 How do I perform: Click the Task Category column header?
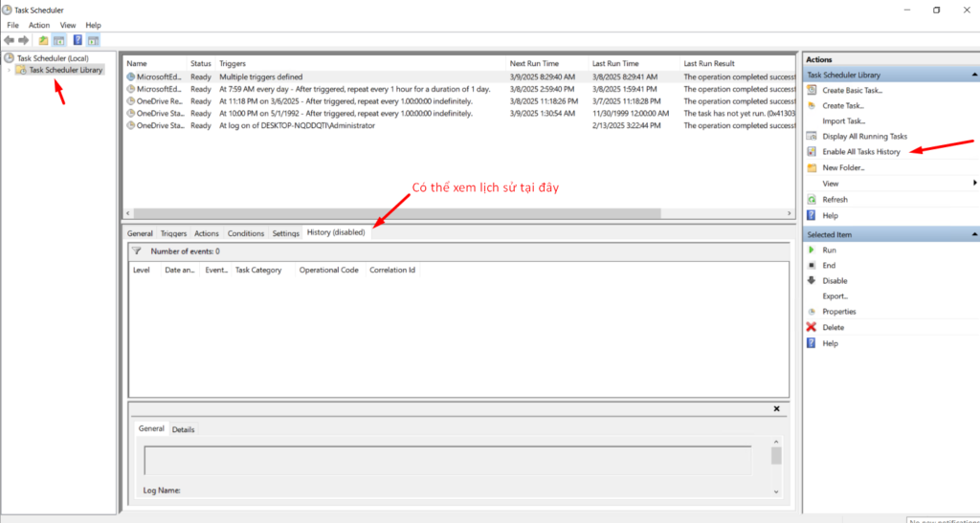pyautogui.click(x=262, y=271)
